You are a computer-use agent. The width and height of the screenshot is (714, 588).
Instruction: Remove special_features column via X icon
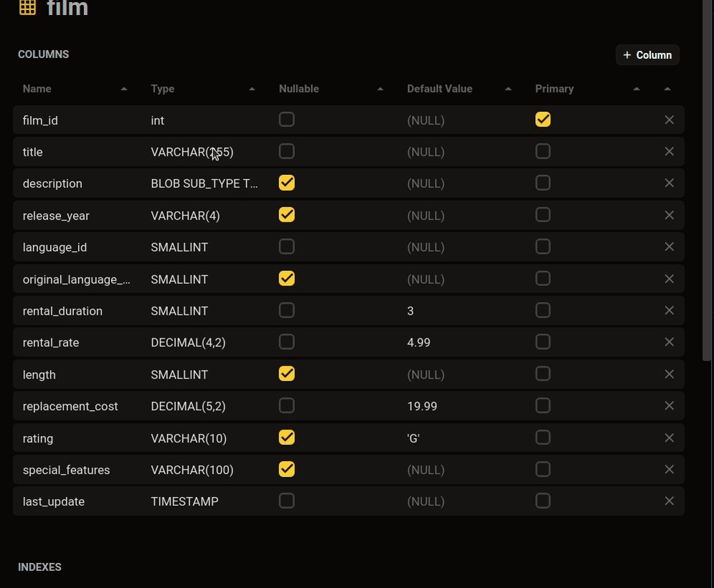click(x=669, y=469)
